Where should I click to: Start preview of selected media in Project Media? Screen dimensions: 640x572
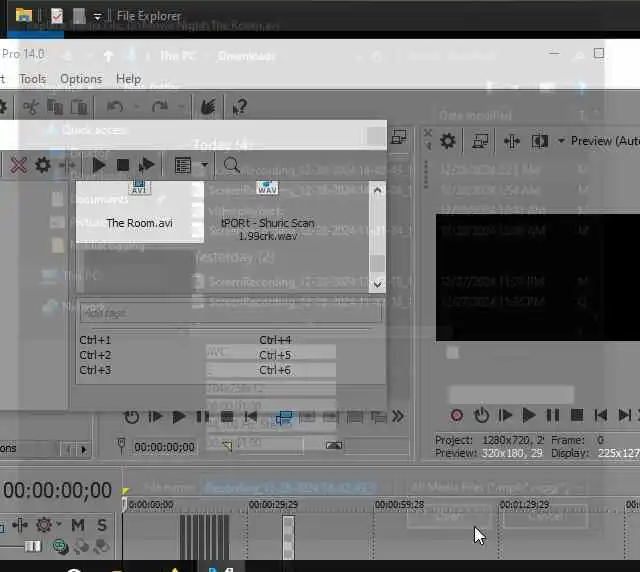(x=98, y=165)
